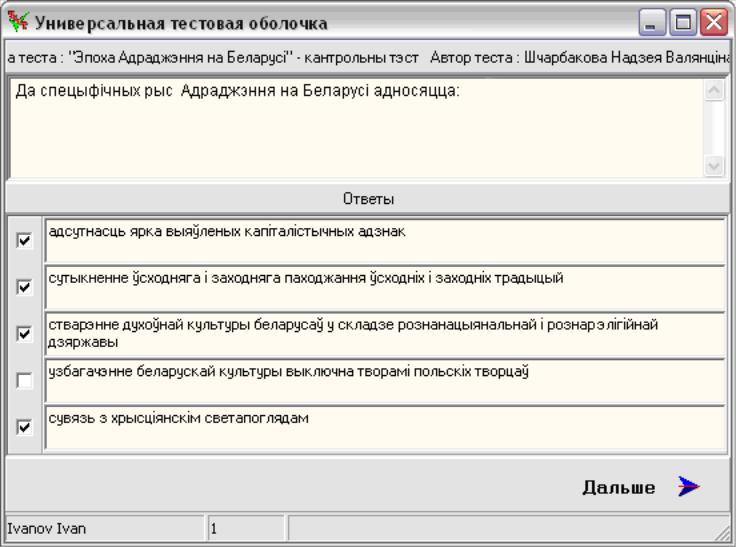Viewport: 736px width, 547px height.
Task: Click the application icon in title bar
Action: click(18, 22)
